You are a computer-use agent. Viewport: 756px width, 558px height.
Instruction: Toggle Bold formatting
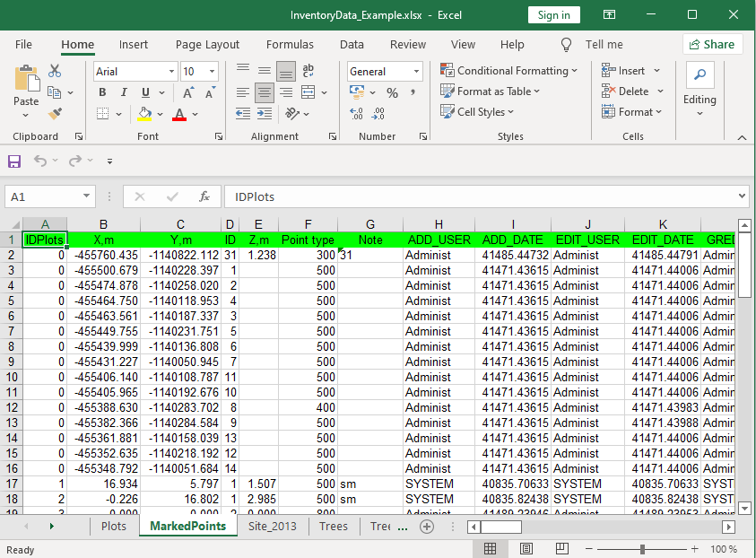(x=102, y=93)
